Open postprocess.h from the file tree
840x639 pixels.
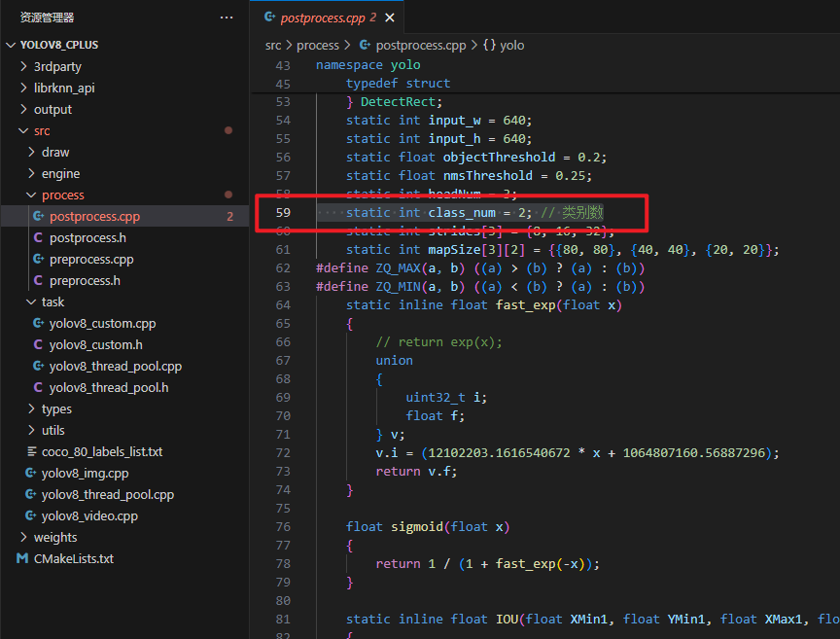click(87, 237)
